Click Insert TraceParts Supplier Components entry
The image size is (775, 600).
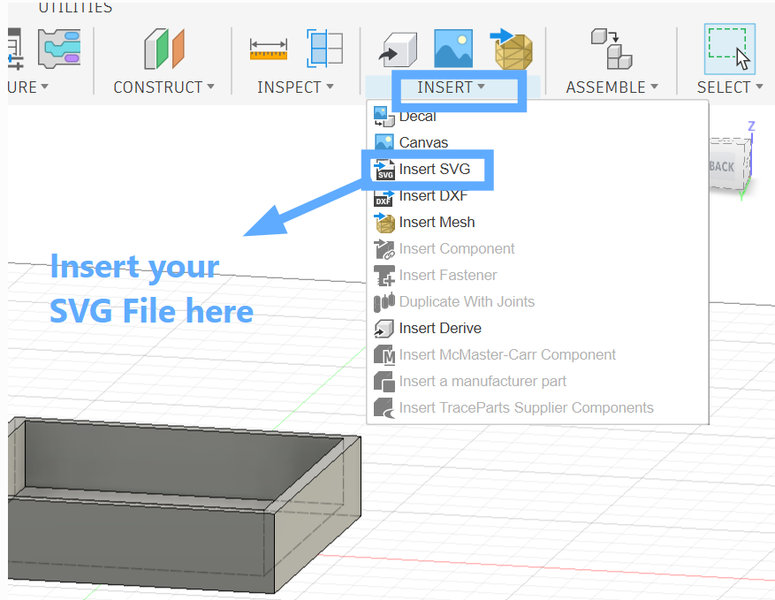click(537, 408)
